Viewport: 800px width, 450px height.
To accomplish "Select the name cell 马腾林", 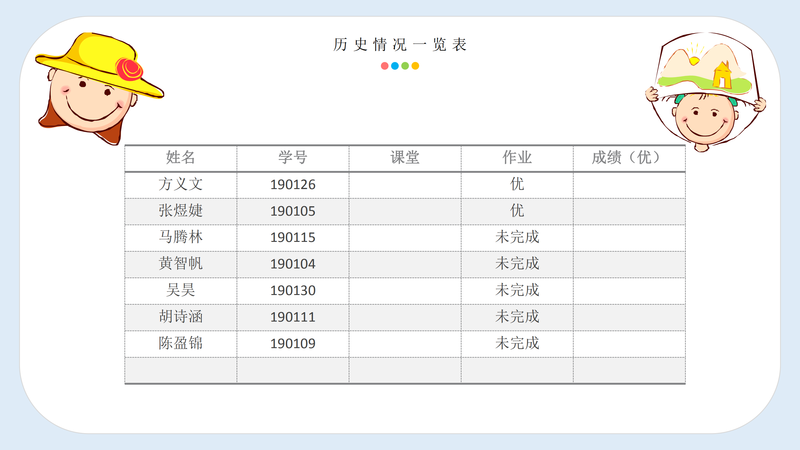I will coord(181,237).
